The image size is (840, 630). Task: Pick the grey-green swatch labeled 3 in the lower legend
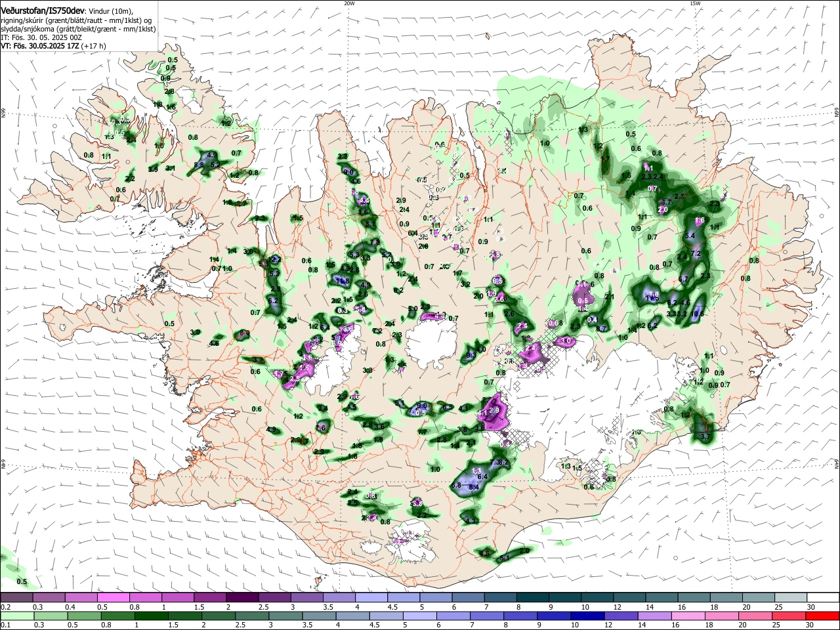point(285,616)
